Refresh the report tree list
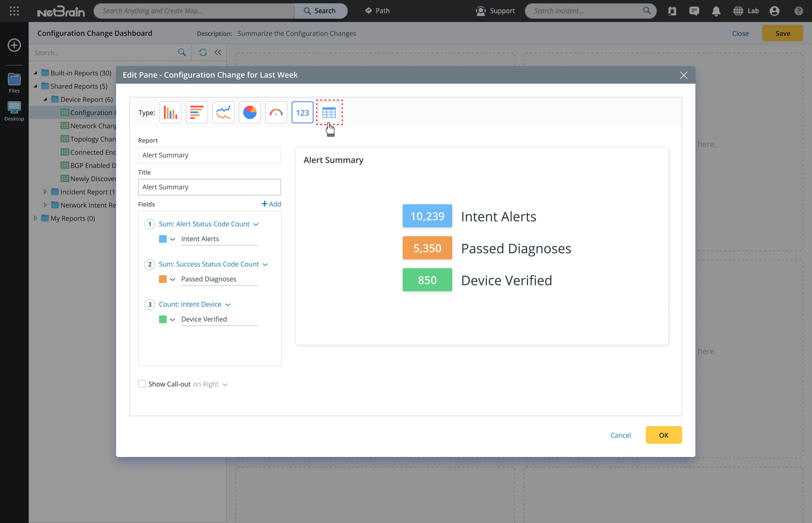 [x=203, y=52]
